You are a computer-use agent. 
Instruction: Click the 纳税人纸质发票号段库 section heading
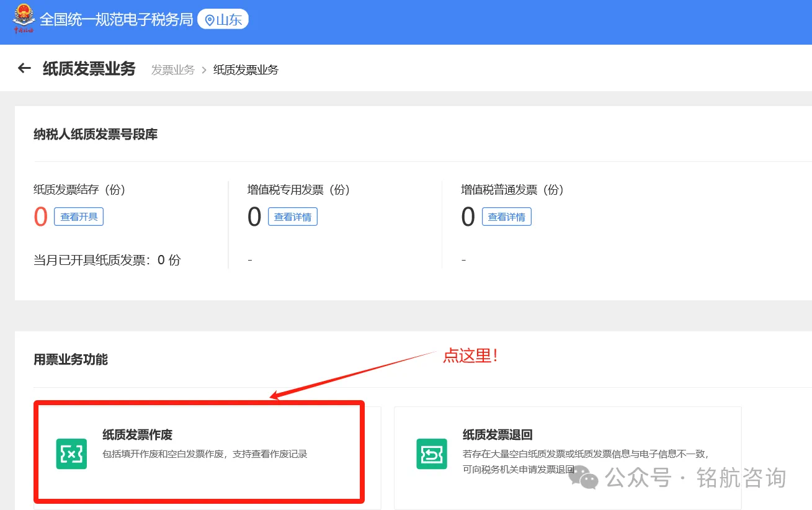pyautogui.click(x=96, y=134)
